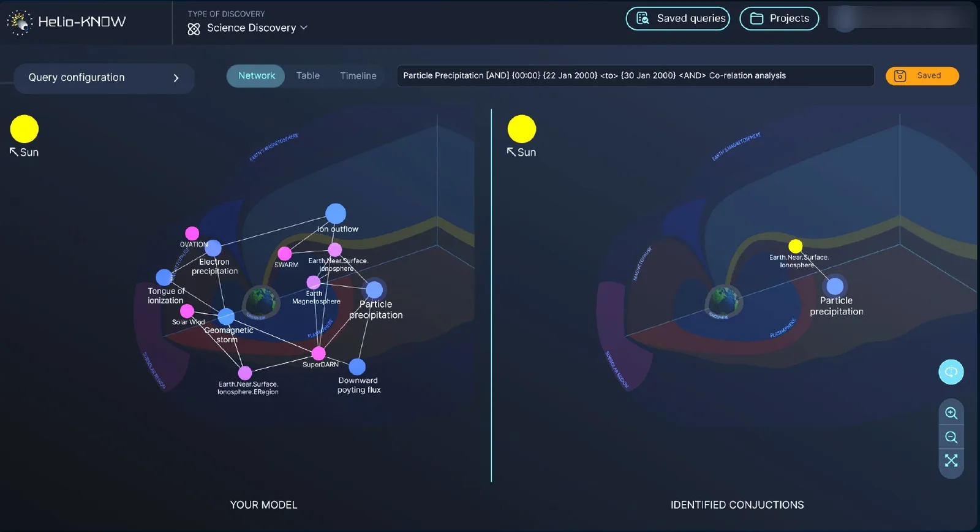Select the Ion outflow node
Viewport: 980px width, 532px height.
[336, 213]
